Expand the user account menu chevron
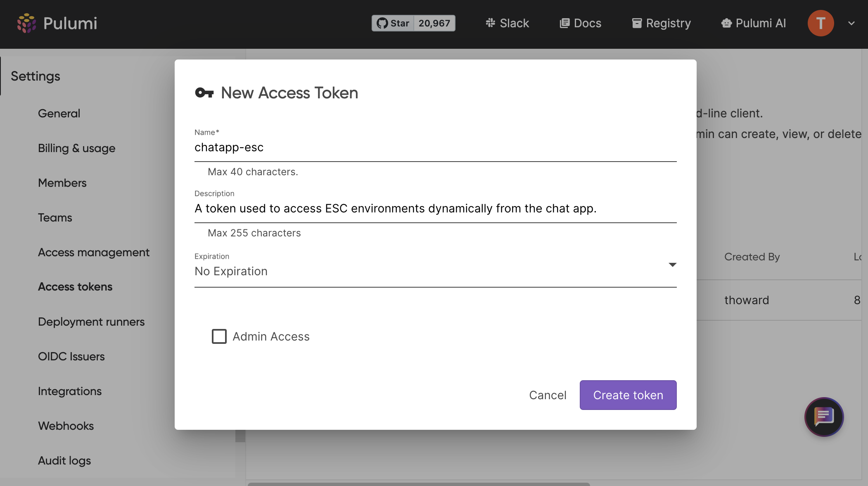 851,23
